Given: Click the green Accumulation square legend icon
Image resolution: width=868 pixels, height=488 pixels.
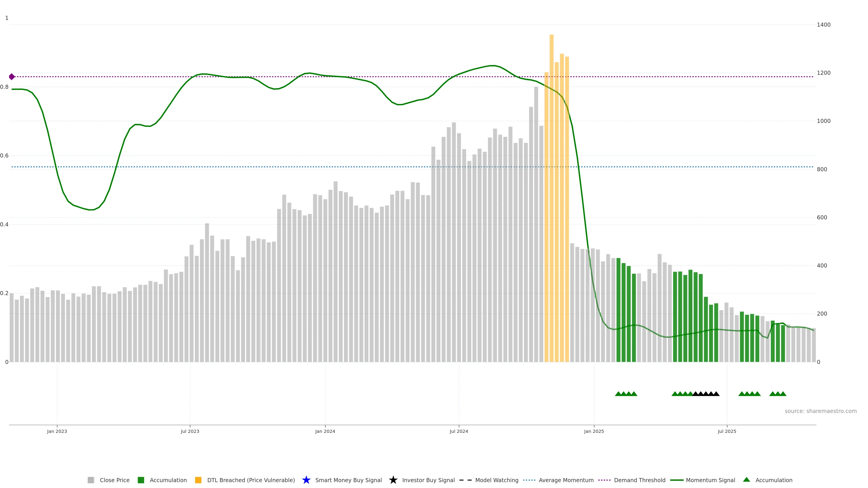Looking at the screenshot, I should 141,480.
